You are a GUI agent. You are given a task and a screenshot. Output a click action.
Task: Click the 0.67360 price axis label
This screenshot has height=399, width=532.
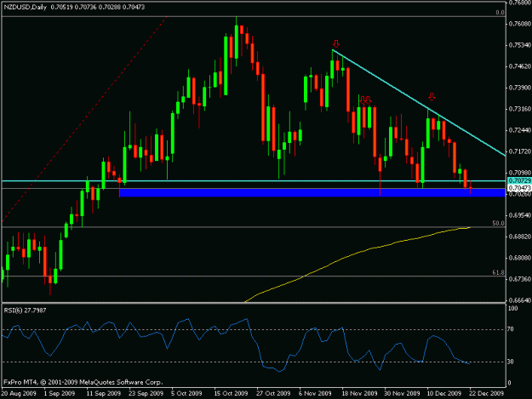[x=519, y=279]
